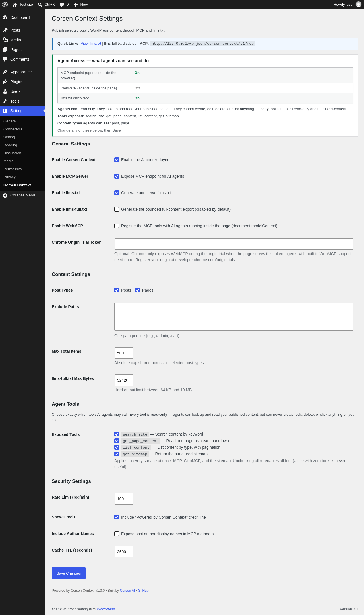364x615 pixels.
Task: Visit the WordPress link in footer
Action: point(106,609)
